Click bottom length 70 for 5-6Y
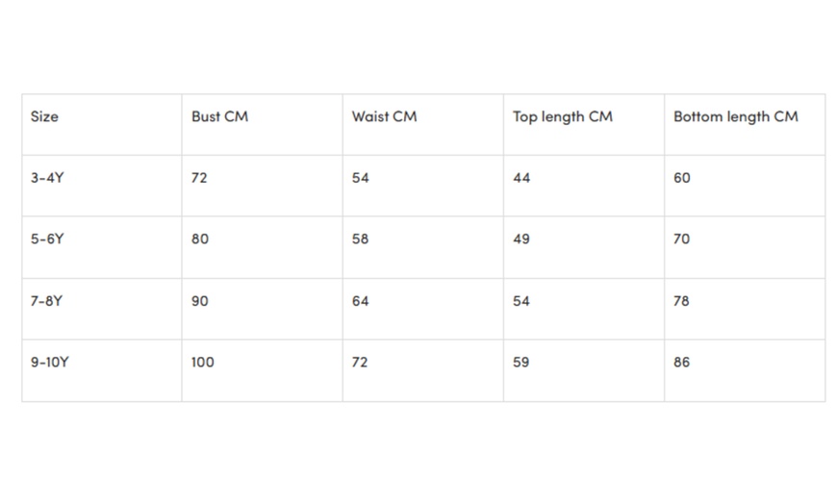 click(x=681, y=239)
